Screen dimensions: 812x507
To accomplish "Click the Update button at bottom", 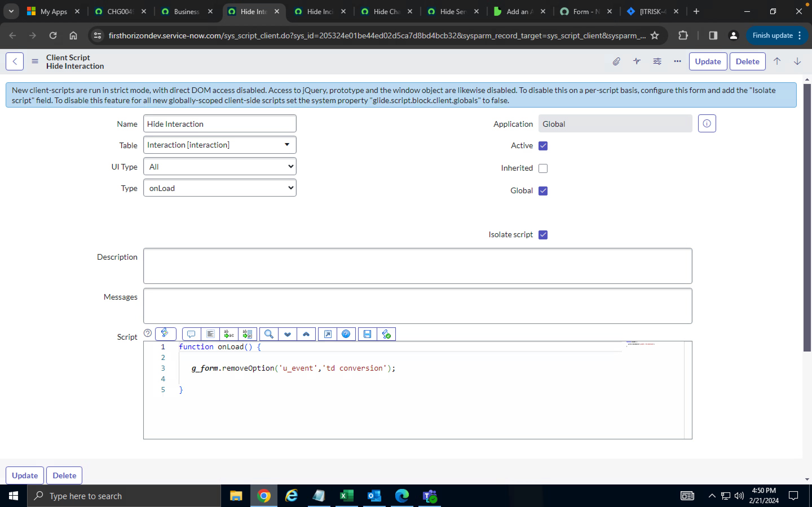I will (x=24, y=475).
